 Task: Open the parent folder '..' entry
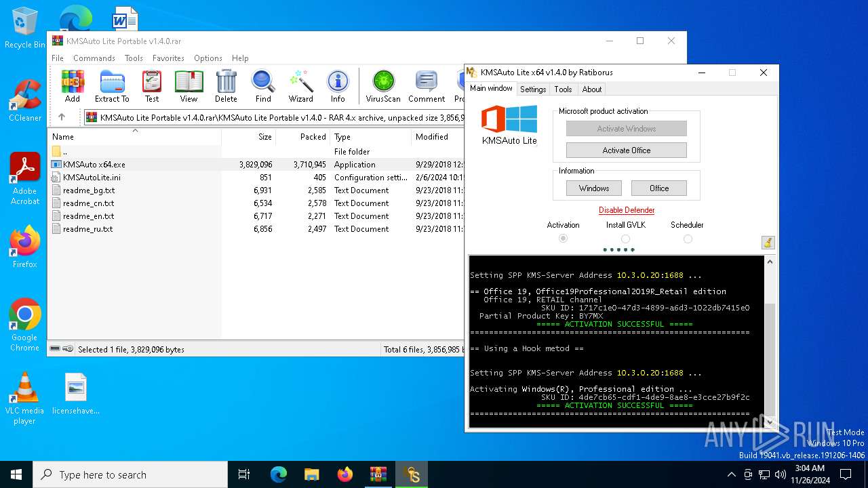coord(256,152)
